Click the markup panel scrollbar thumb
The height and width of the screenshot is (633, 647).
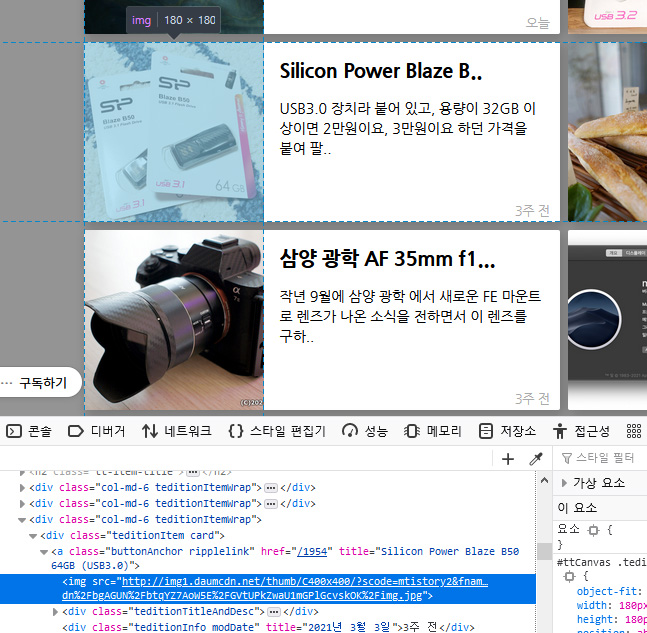coord(544,551)
